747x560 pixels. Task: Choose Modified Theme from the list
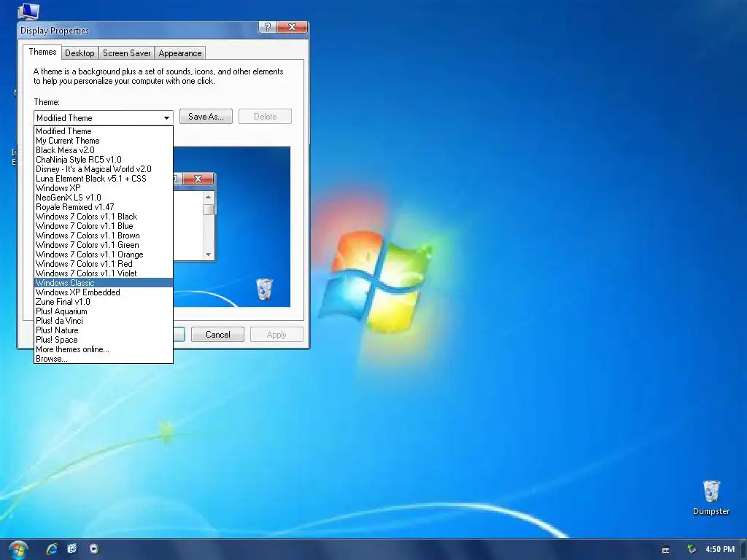point(104,131)
